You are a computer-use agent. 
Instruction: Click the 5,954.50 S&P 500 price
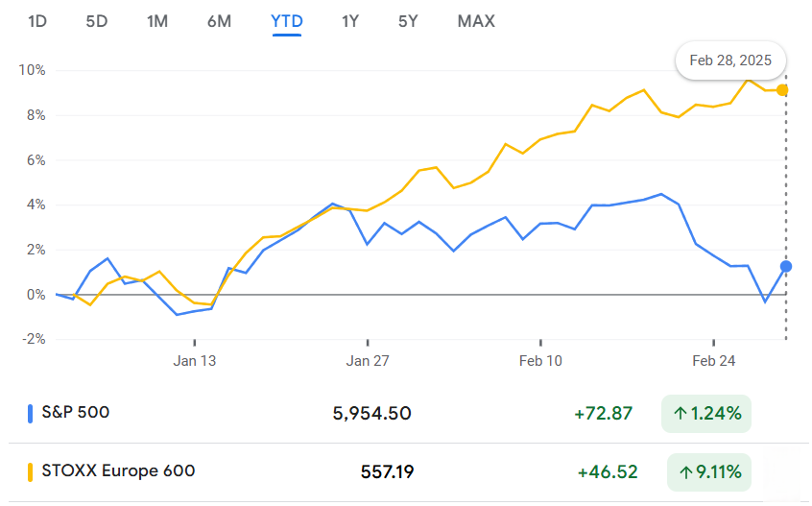(x=372, y=414)
